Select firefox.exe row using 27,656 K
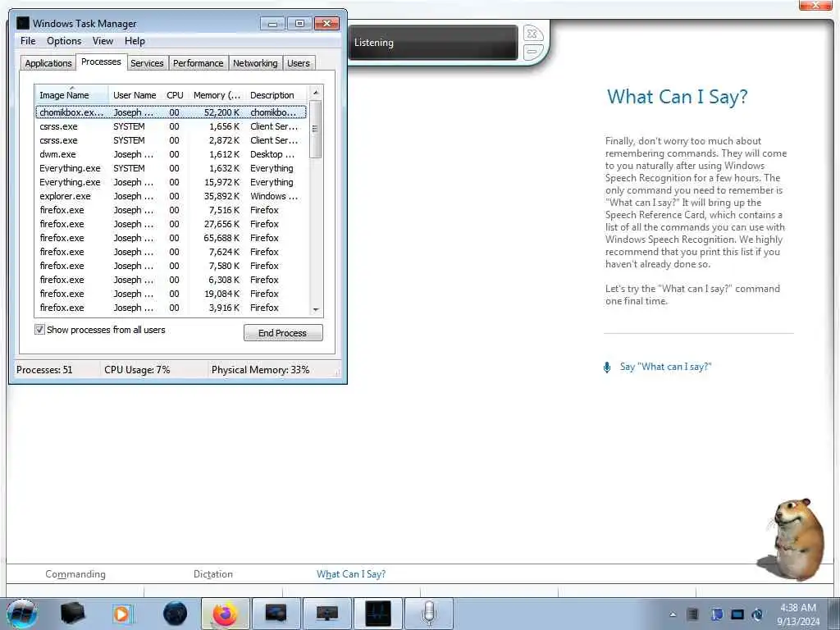Image resolution: width=840 pixels, height=630 pixels. (x=171, y=224)
